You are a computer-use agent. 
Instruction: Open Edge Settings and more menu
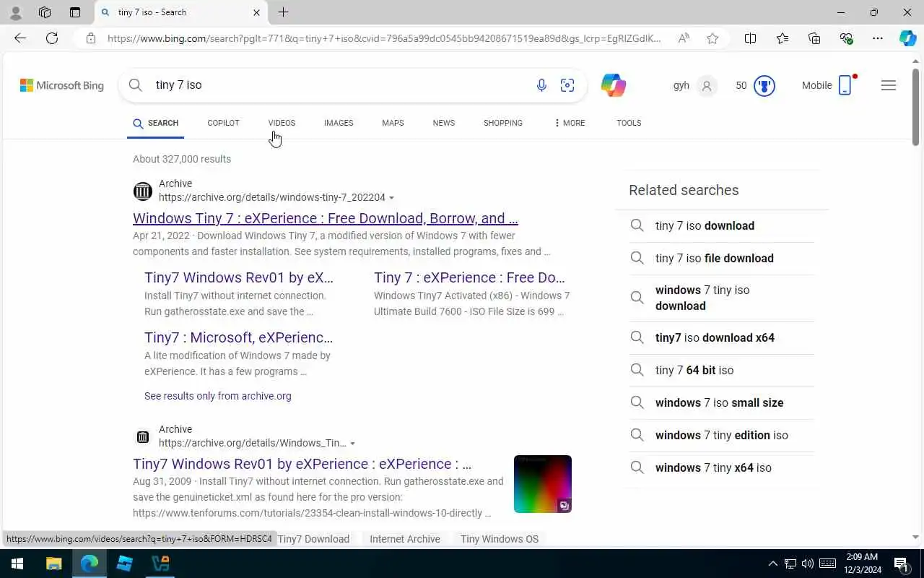(x=878, y=38)
